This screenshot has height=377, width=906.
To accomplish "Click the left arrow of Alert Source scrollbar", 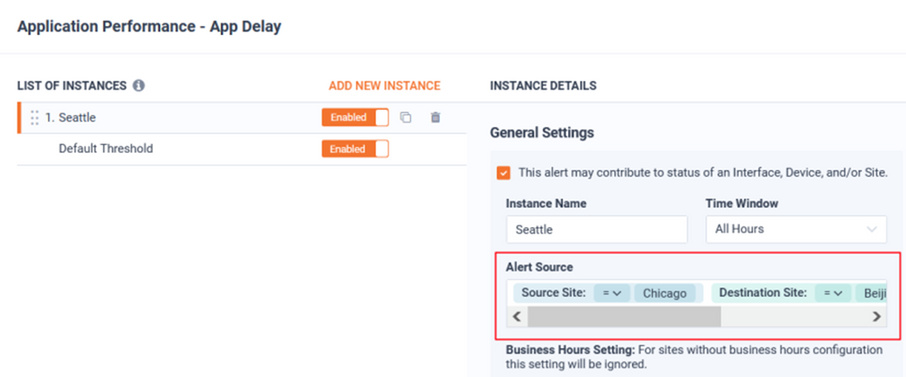I will click(517, 316).
